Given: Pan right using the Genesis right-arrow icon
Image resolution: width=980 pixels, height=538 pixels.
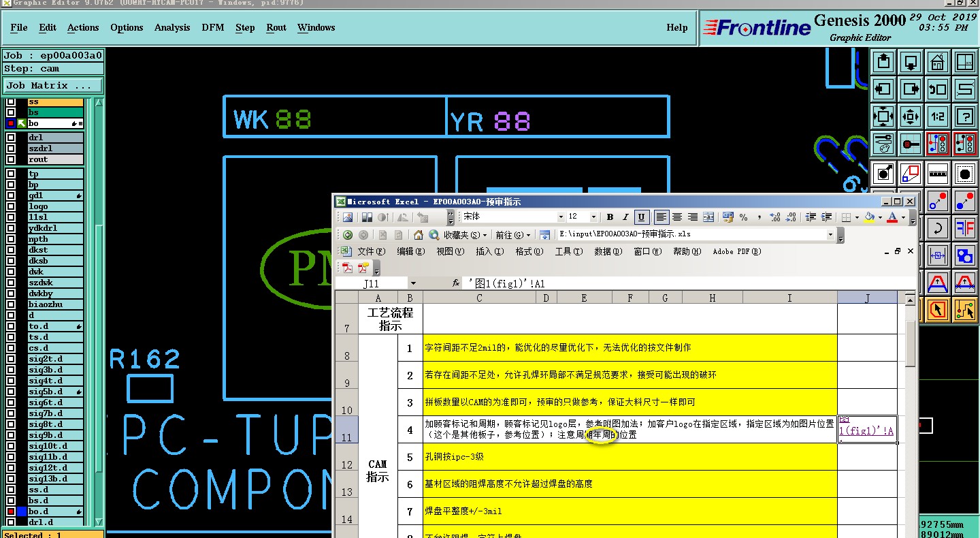Looking at the screenshot, I should tap(911, 89).
